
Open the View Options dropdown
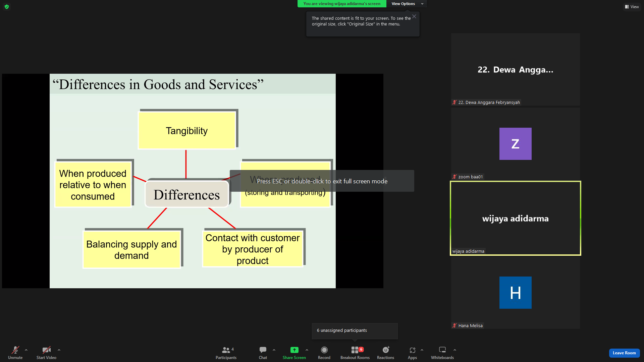coord(407,4)
